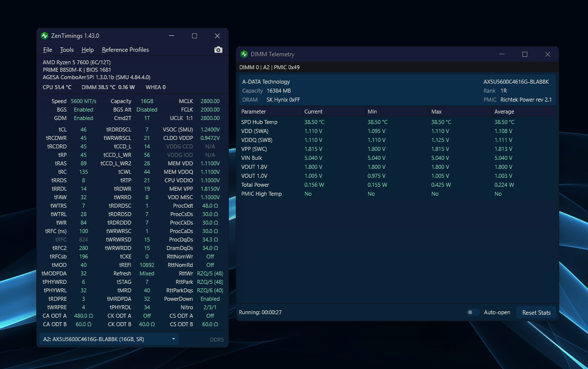Click the tREFI value 10892

pyautogui.click(x=147, y=265)
